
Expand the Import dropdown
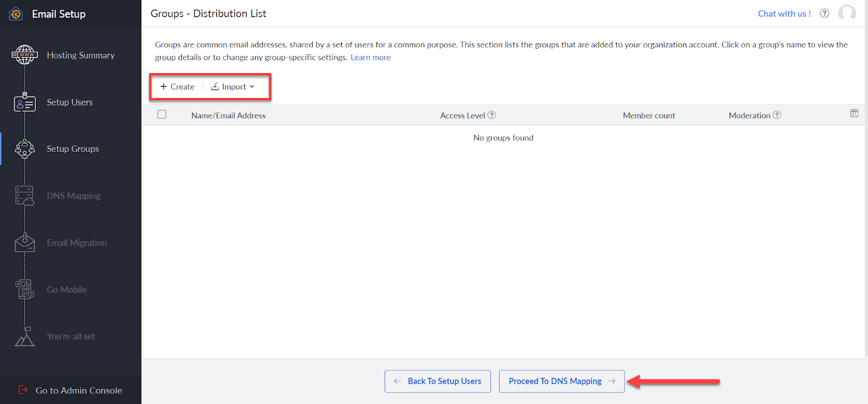(x=233, y=87)
